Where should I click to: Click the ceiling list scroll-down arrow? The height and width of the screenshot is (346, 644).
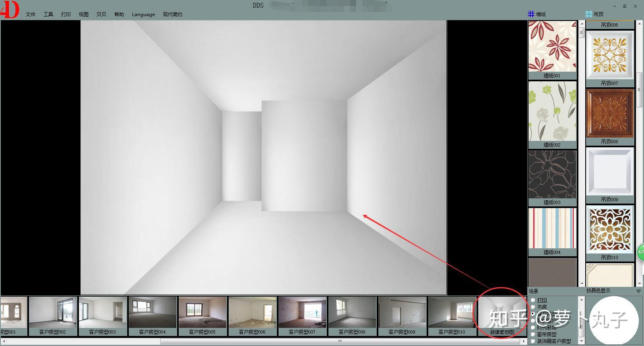(639, 284)
